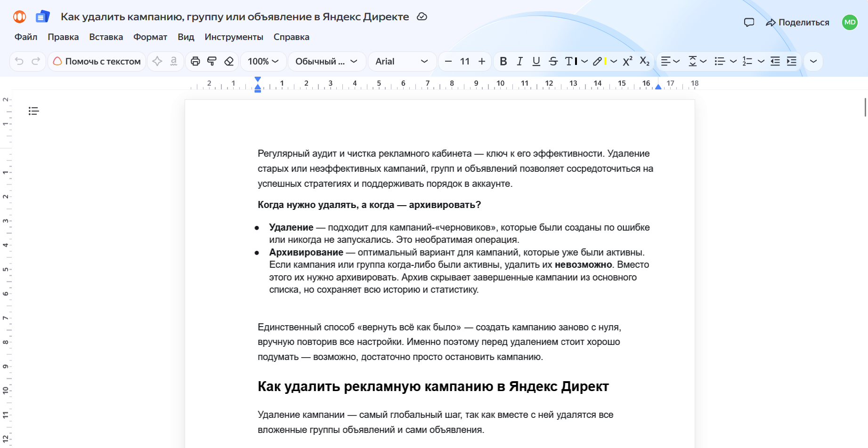The height and width of the screenshot is (448, 868).
Task: Click the bold word "невозможно"
Action: (x=584, y=264)
